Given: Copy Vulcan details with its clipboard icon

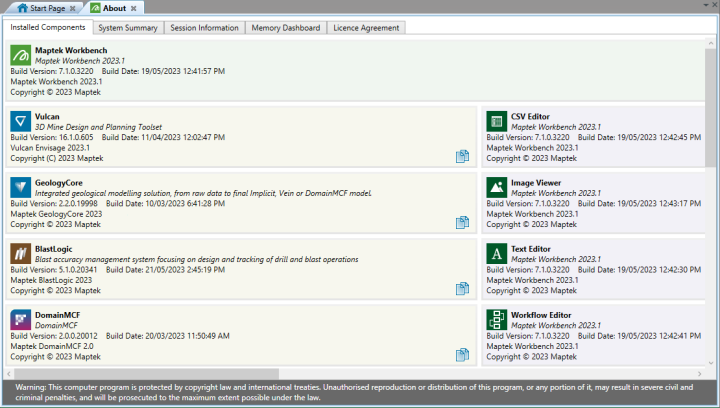Looking at the screenshot, I should [x=462, y=156].
